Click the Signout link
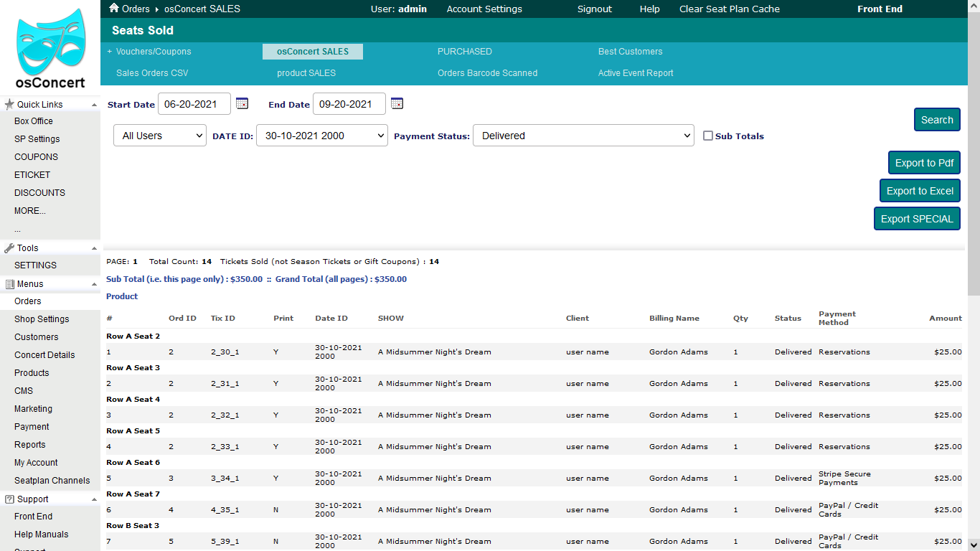This screenshot has height=551, width=980. (x=594, y=9)
